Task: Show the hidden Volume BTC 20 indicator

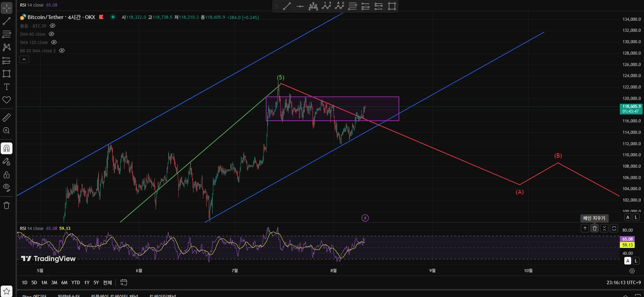Action: 53,26
